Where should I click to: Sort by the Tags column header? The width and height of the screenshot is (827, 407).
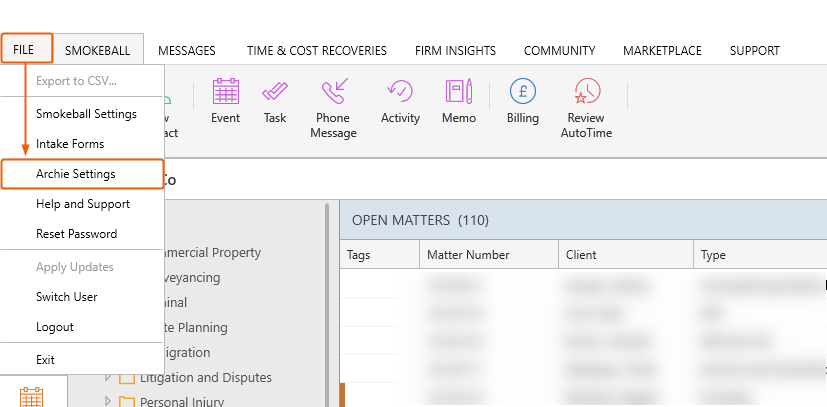pyautogui.click(x=380, y=255)
